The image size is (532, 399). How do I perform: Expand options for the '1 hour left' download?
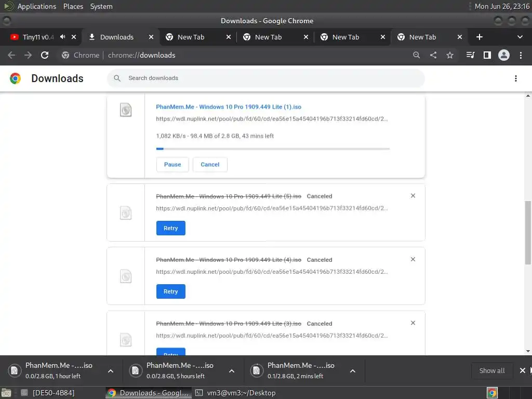coord(111,371)
